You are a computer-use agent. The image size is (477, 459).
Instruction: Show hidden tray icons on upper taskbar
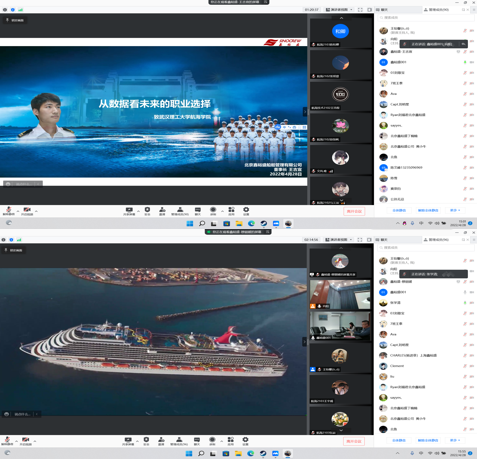pyautogui.click(x=398, y=223)
